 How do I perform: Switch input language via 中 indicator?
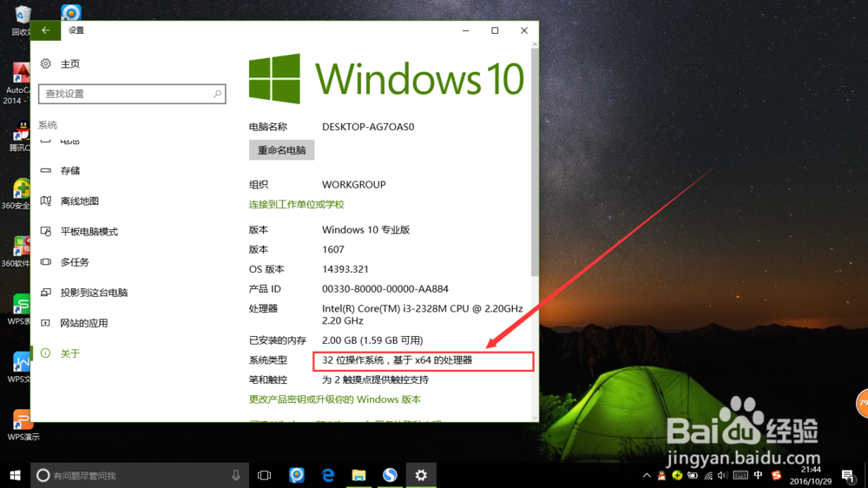[759, 476]
